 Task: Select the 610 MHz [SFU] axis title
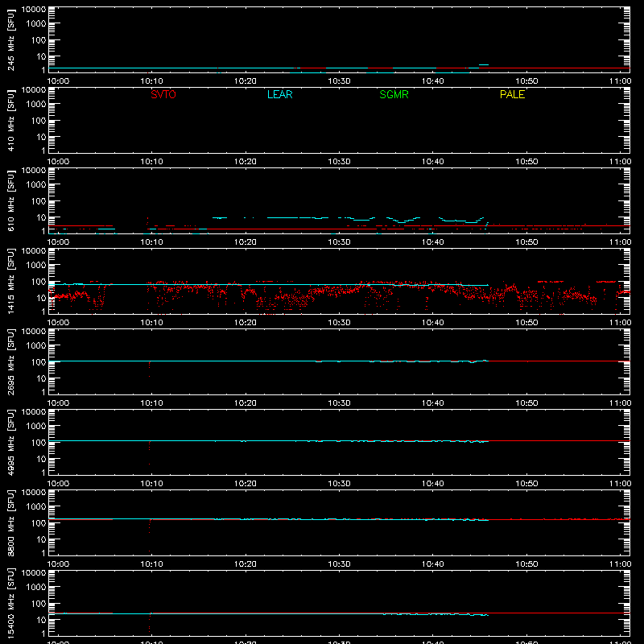11,201
